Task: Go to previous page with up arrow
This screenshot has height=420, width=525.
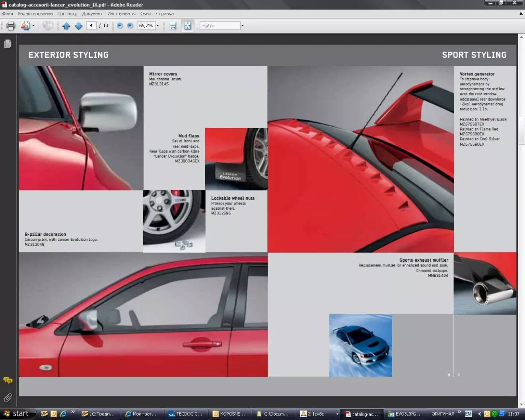Action: (x=66, y=26)
